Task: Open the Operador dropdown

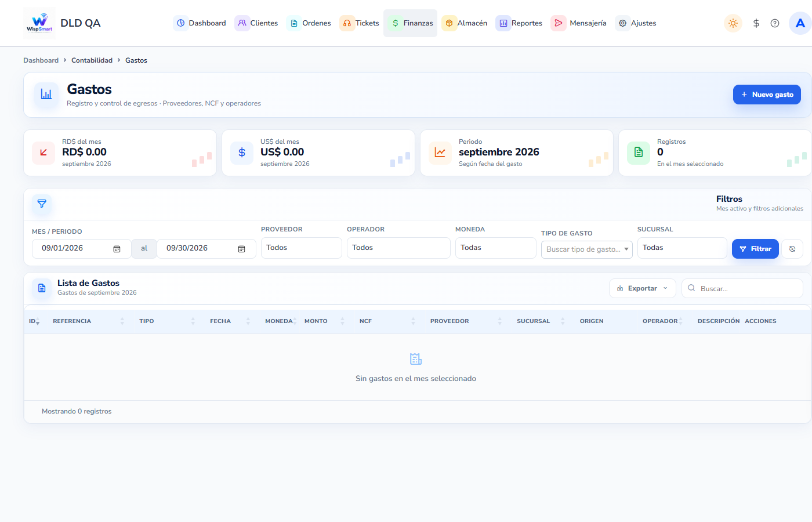Action: click(398, 248)
